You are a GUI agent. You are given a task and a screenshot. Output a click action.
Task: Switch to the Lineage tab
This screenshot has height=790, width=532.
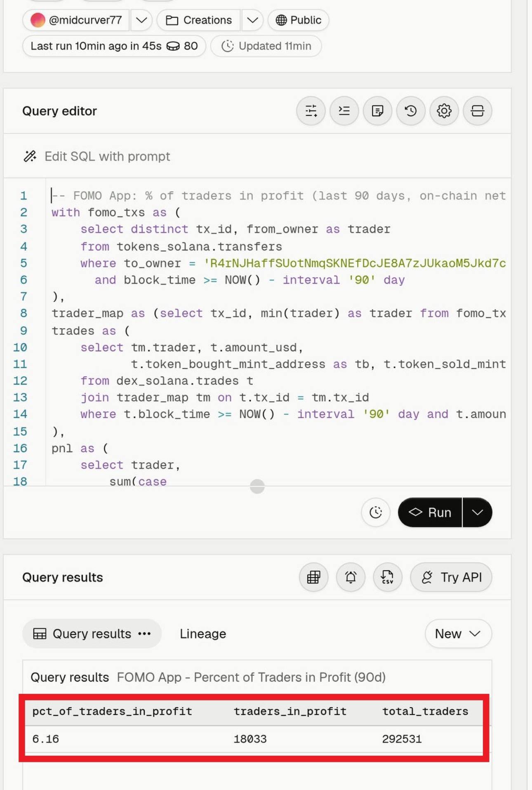(203, 634)
